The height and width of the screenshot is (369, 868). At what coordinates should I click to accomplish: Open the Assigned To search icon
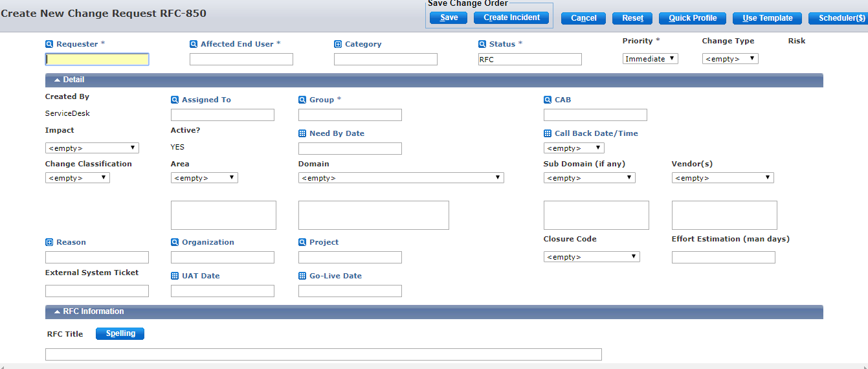(175, 100)
